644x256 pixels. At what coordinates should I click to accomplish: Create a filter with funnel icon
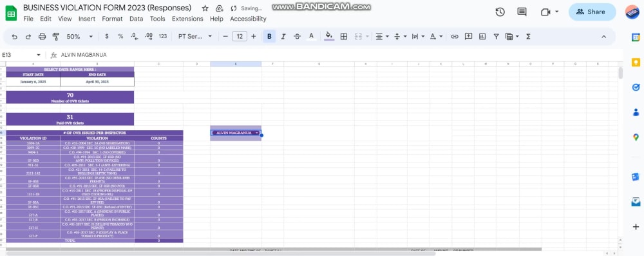496,36
